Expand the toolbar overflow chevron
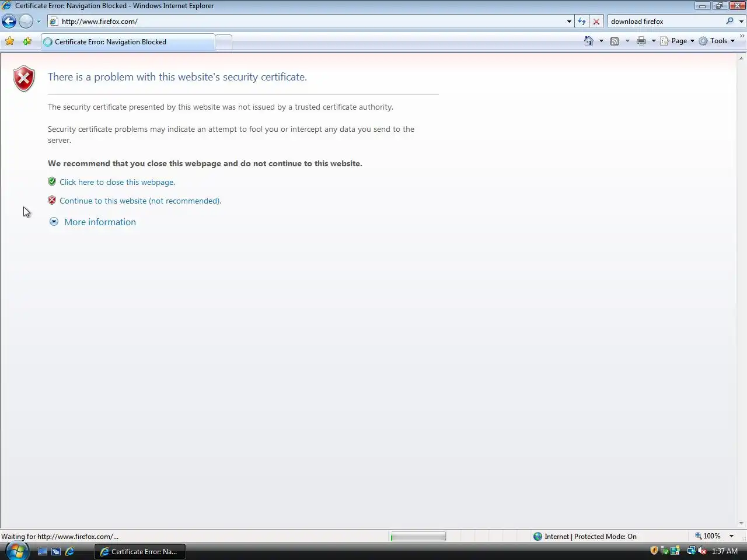The image size is (747, 560). click(742, 36)
